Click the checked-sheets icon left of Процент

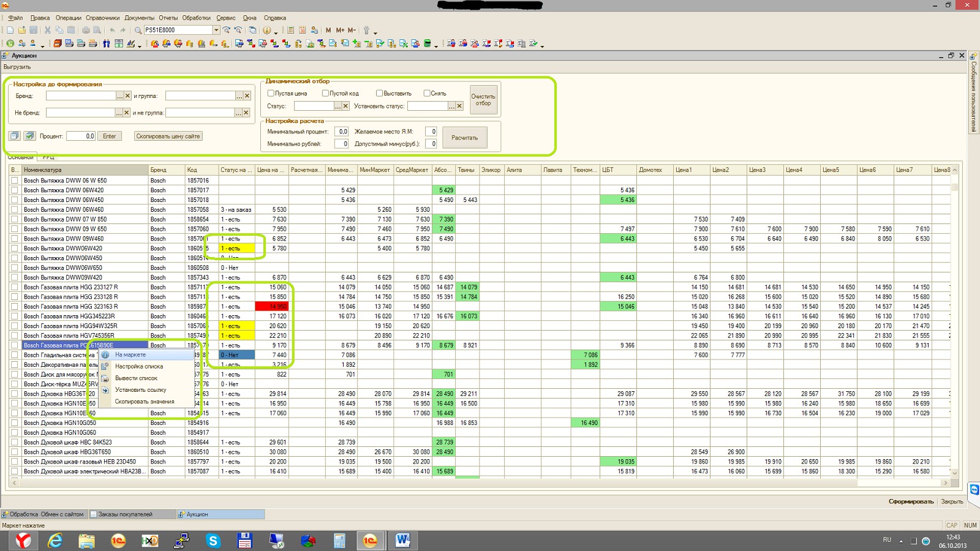(x=29, y=136)
